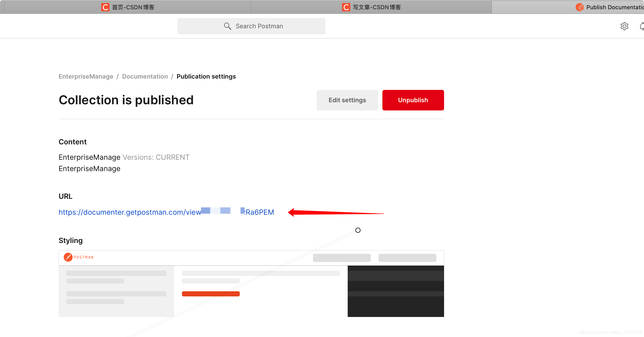Click the Postman icon on Publish Documentation tab

pyautogui.click(x=580, y=7)
